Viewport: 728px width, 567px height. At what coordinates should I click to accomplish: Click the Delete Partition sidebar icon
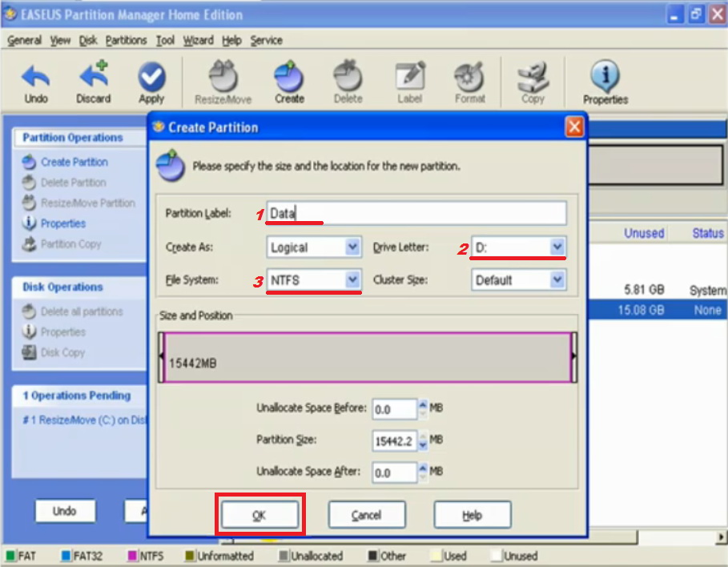point(29,183)
